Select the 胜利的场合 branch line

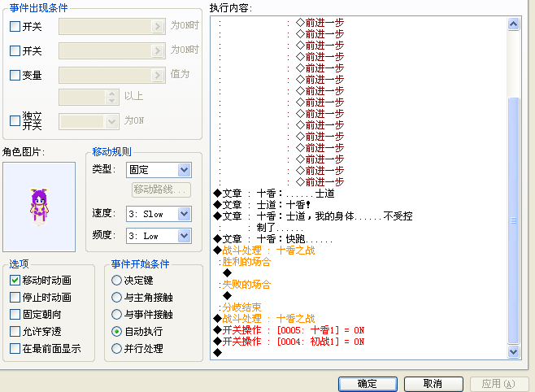pos(246,262)
